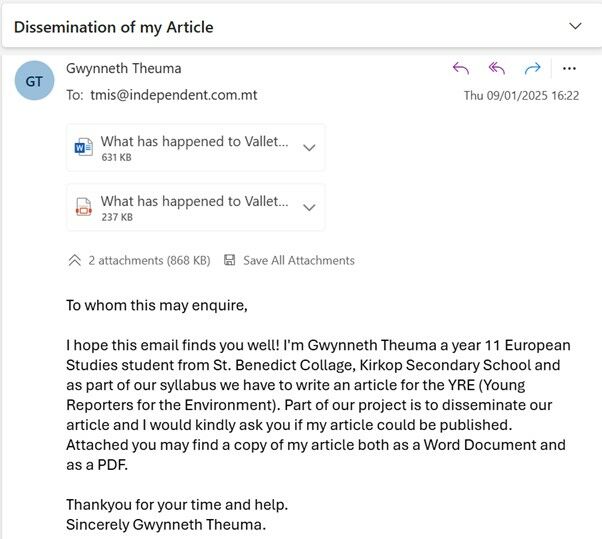The image size is (602, 539).
Task: Click the PDF attachment file icon
Action: (x=84, y=208)
